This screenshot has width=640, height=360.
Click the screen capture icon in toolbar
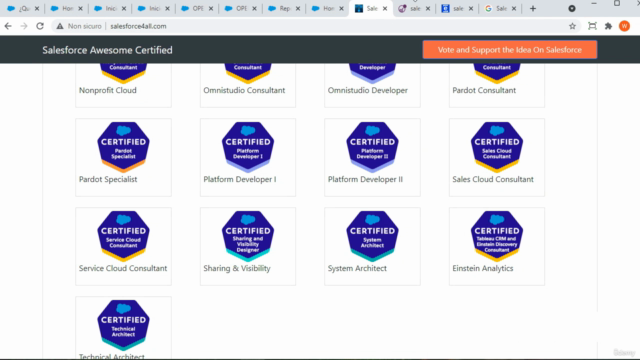pos(592,26)
